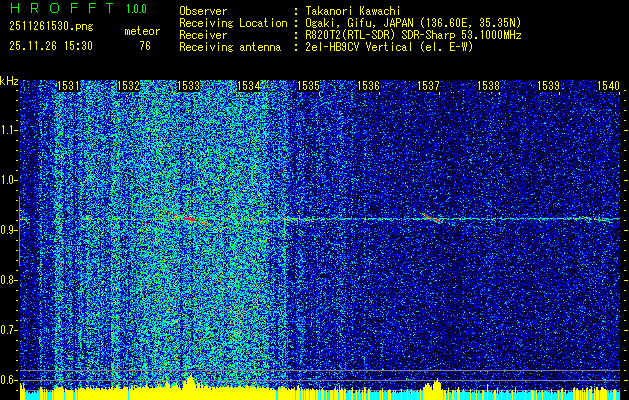This screenshot has height=400, width=629.
Task: Select the 1.0.0 version number
Action: coord(136,8)
